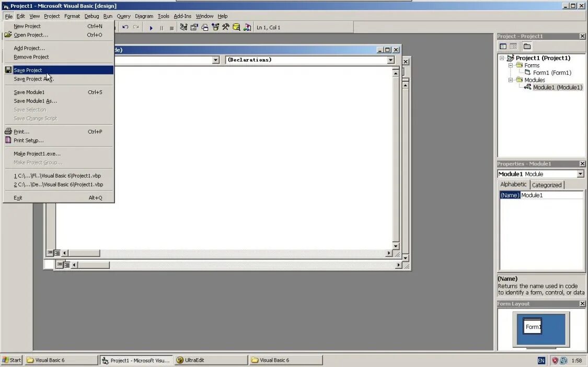Switch to the Alphabetic properties tab
This screenshot has height=367, width=588.
point(513,184)
